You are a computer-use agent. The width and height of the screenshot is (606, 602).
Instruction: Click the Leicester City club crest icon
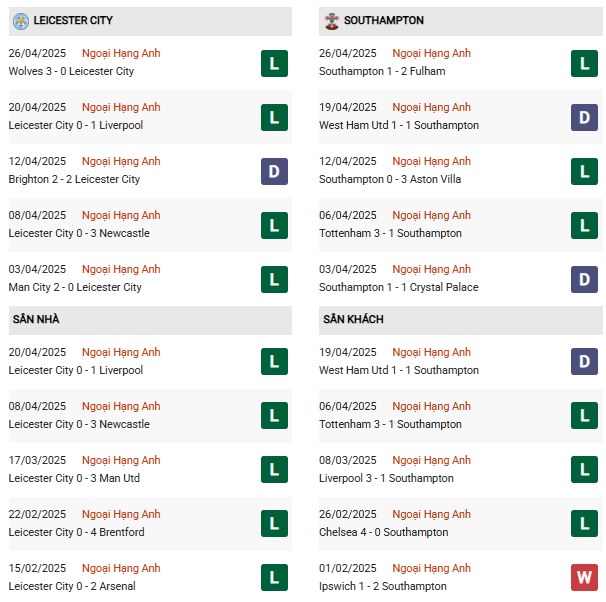20,21
